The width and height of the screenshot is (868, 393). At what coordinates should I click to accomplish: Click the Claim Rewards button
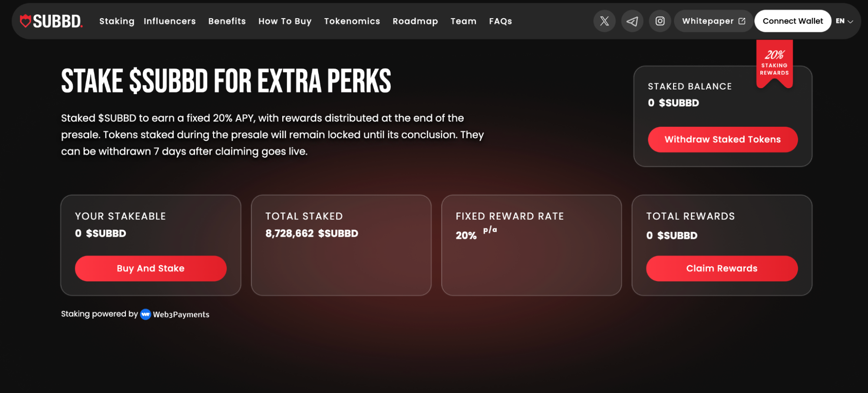click(722, 268)
